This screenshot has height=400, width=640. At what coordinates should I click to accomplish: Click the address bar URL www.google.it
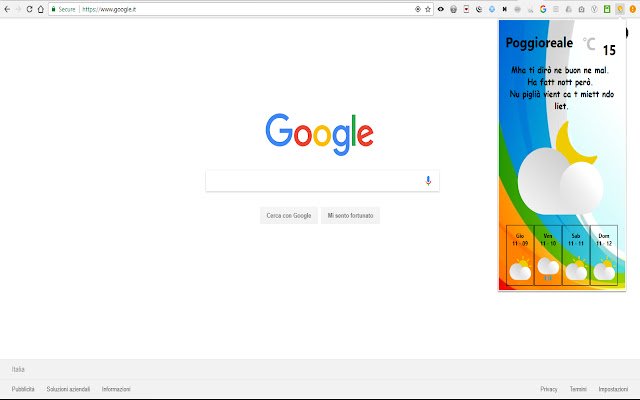(x=109, y=9)
